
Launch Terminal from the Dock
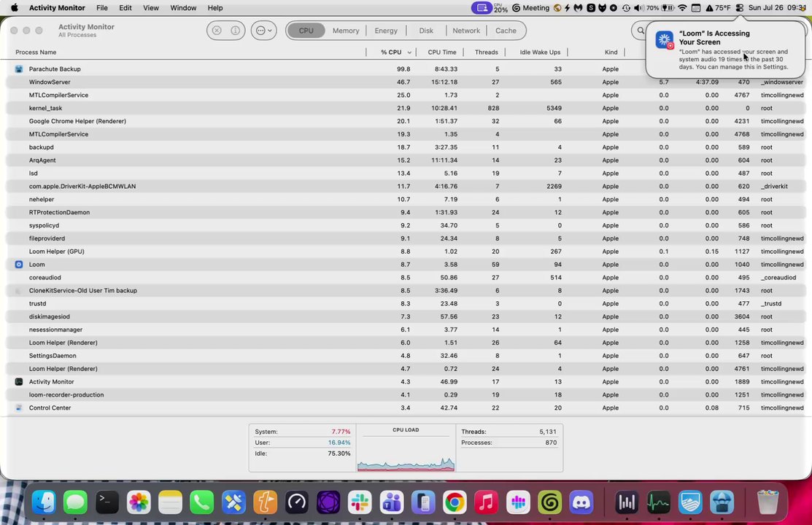[107, 502]
